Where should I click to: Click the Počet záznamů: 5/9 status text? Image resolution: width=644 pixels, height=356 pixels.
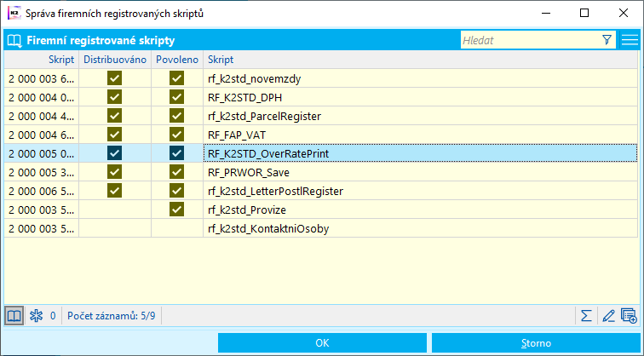(112, 316)
